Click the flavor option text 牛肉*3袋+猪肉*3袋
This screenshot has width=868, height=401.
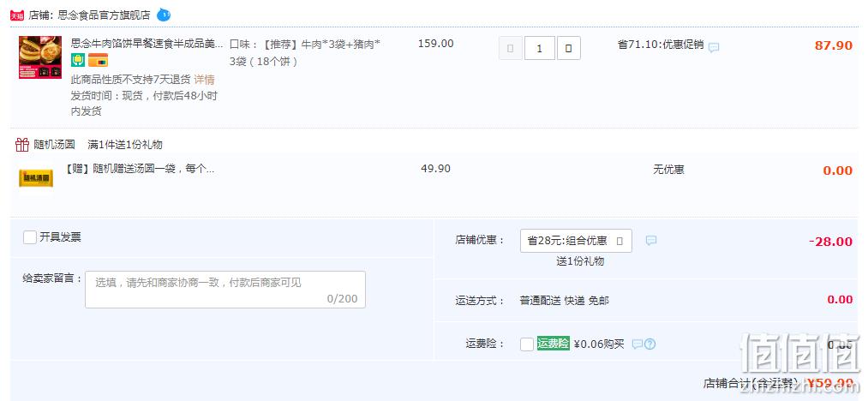tap(305, 52)
